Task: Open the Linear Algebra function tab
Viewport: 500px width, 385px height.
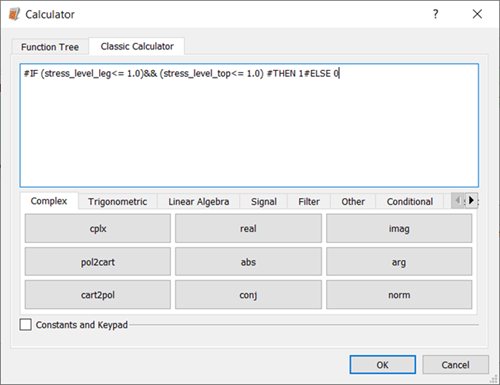Action: coord(199,202)
